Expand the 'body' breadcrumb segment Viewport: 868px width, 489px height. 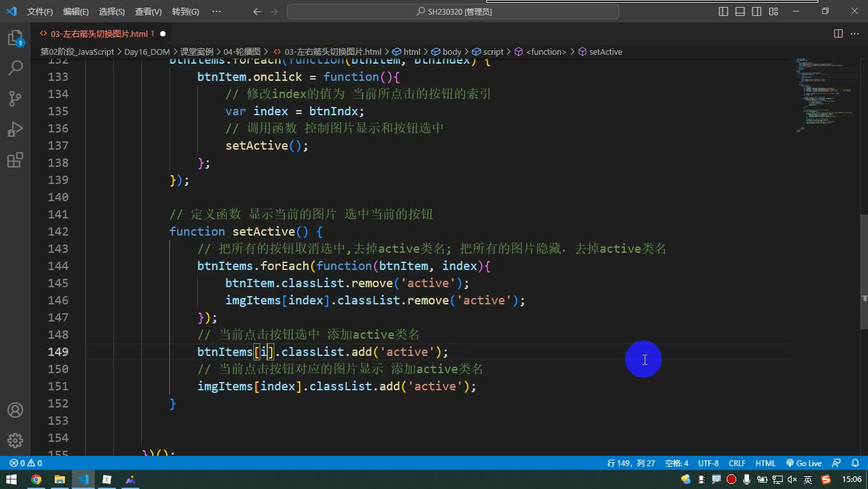coord(446,52)
